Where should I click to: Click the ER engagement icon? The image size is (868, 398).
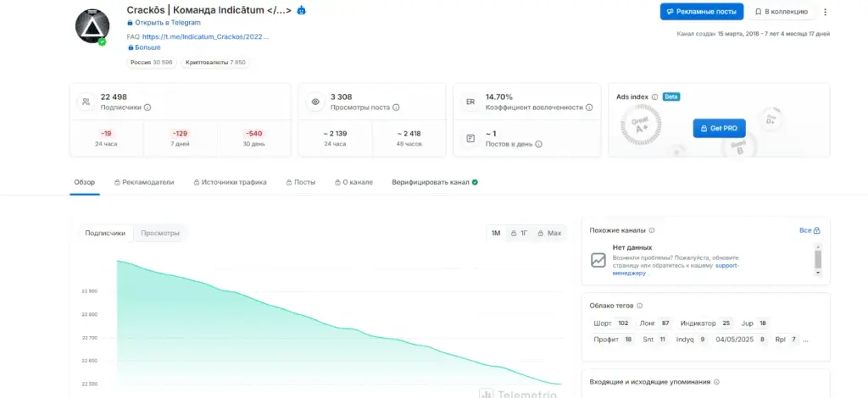[x=470, y=102]
